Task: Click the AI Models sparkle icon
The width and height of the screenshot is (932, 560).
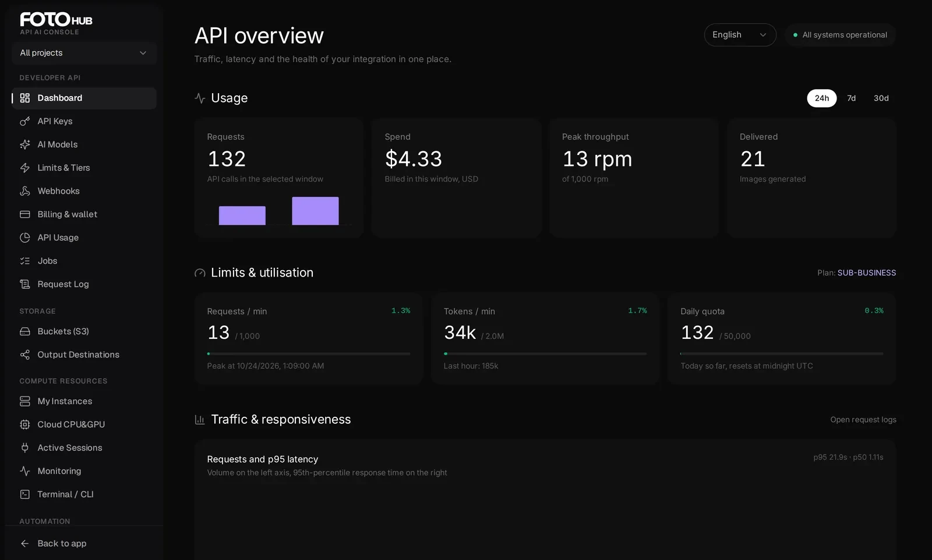Action: coord(25,144)
